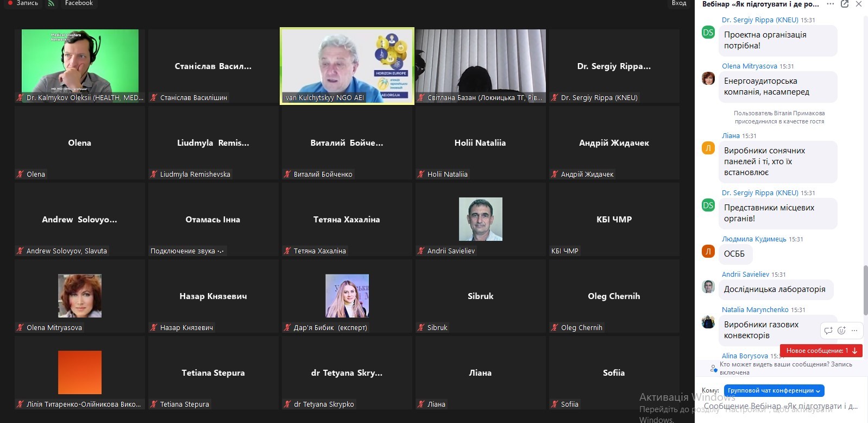Image resolution: width=868 pixels, height=423 pixels.
Task: Select the Отамась Інна participant tile
Action: tap(213, 220)
